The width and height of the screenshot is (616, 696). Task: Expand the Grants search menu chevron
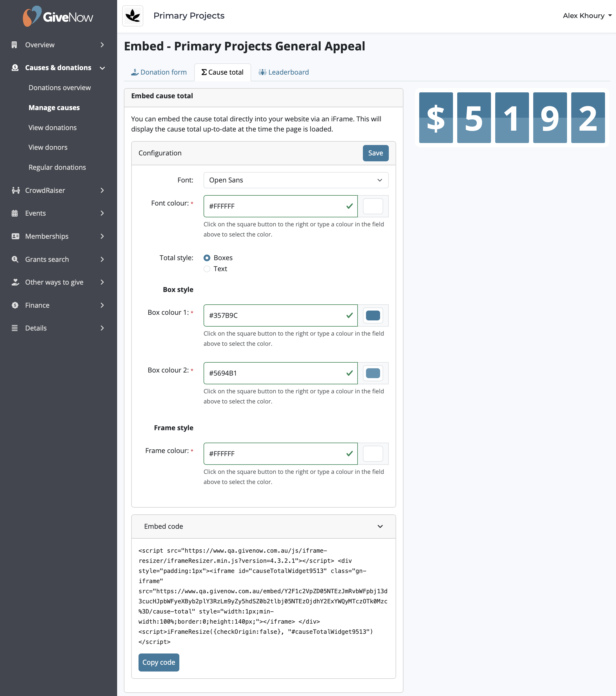(102, 260)
